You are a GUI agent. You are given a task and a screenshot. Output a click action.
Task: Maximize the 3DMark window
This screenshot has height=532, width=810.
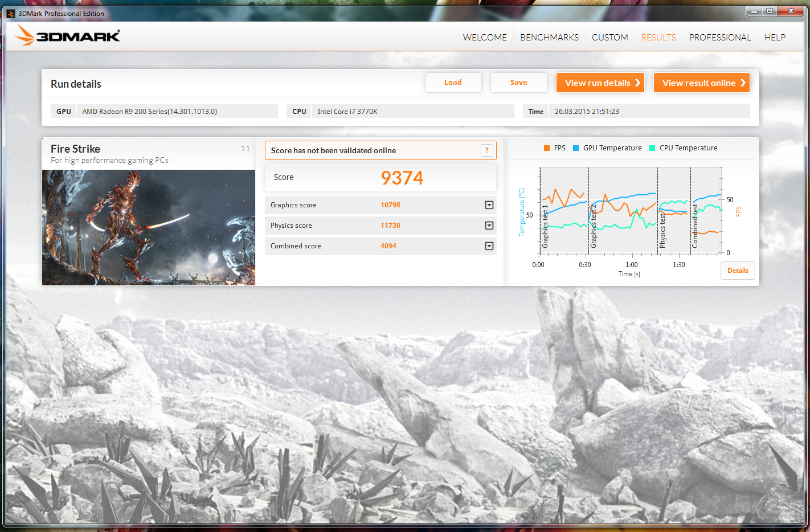point(770,11)
